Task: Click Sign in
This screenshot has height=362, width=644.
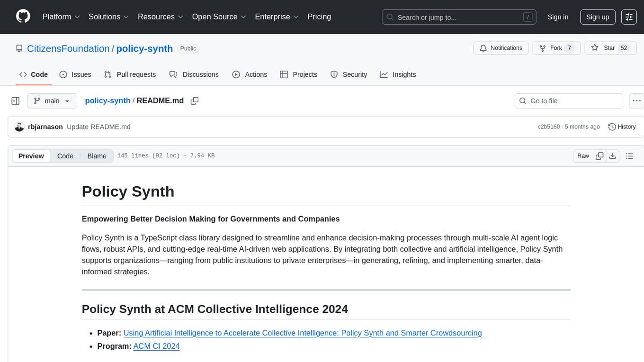Action: coord(558,17)
